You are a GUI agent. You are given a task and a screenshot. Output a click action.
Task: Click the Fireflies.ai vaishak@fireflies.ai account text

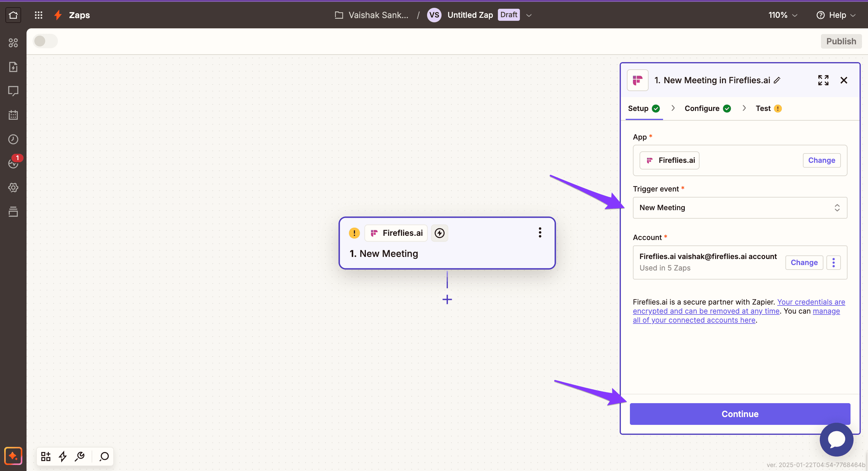(708, 257)
